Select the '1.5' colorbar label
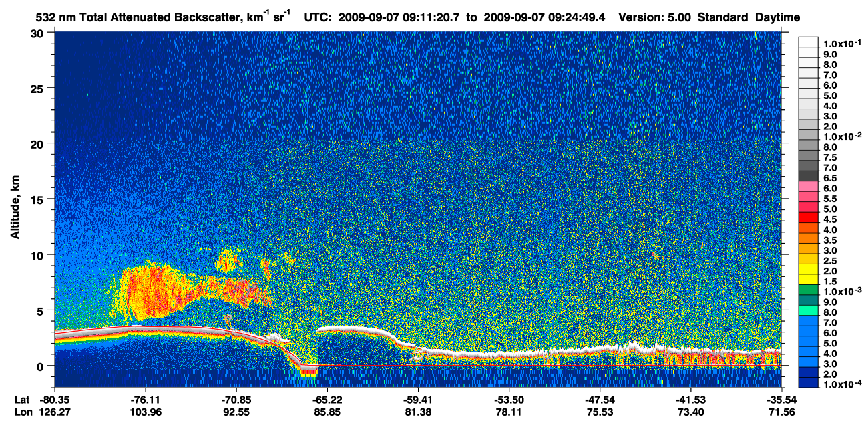The height and width of the screenshot is (445, 868). pos(830,281)
